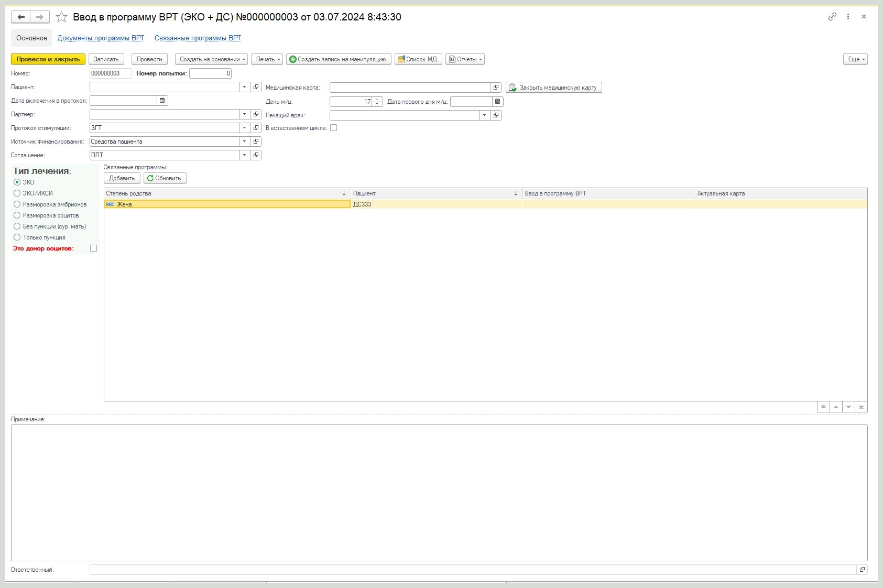Image resolution: width=883 pixels, height=588 pixels.
Task: Click the Провести button
Action: (x=149, y=59)
